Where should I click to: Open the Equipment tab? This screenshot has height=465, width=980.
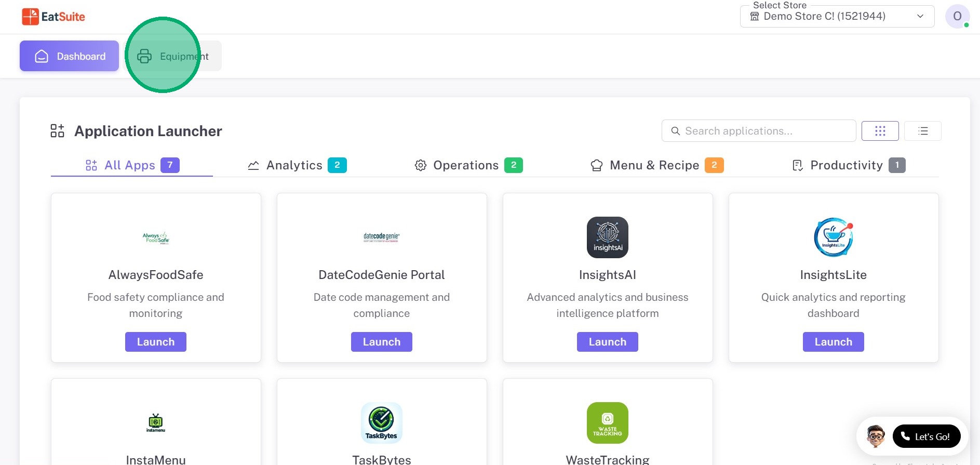coord(173,56)
